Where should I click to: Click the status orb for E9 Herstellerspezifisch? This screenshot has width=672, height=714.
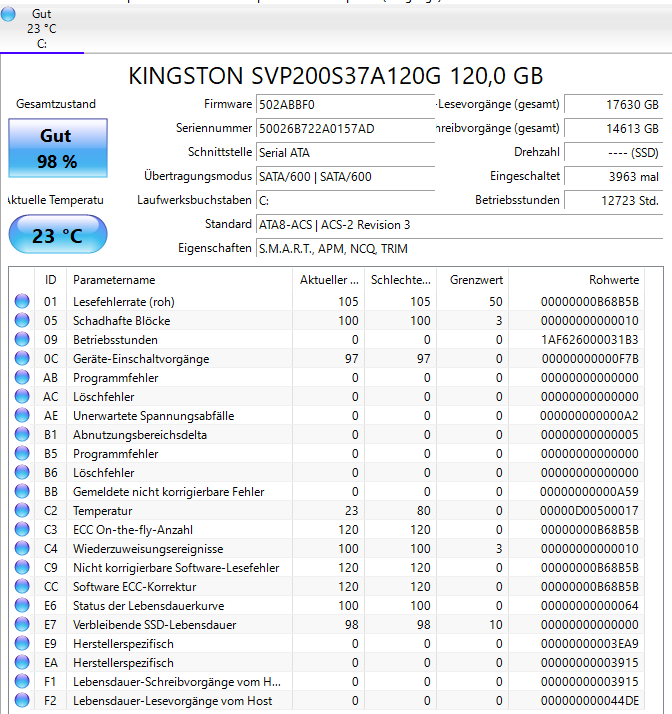pos(22,643)
